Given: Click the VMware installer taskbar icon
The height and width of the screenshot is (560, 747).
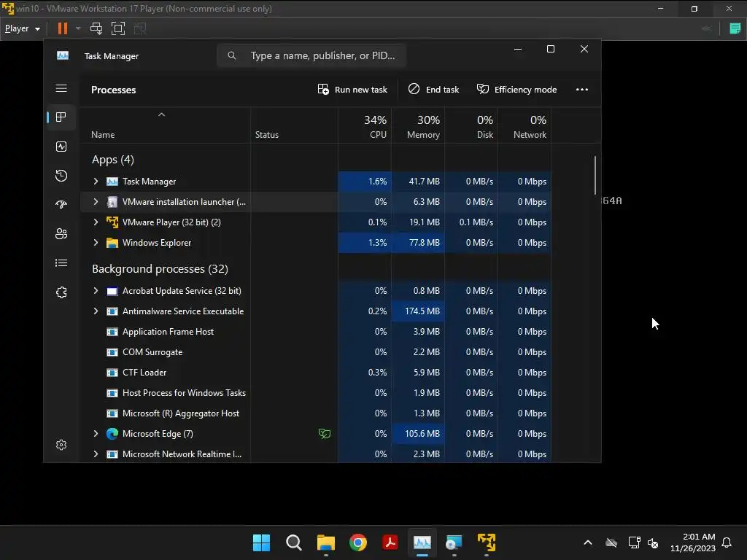Looking at the screenshot, I should point(454,542).
